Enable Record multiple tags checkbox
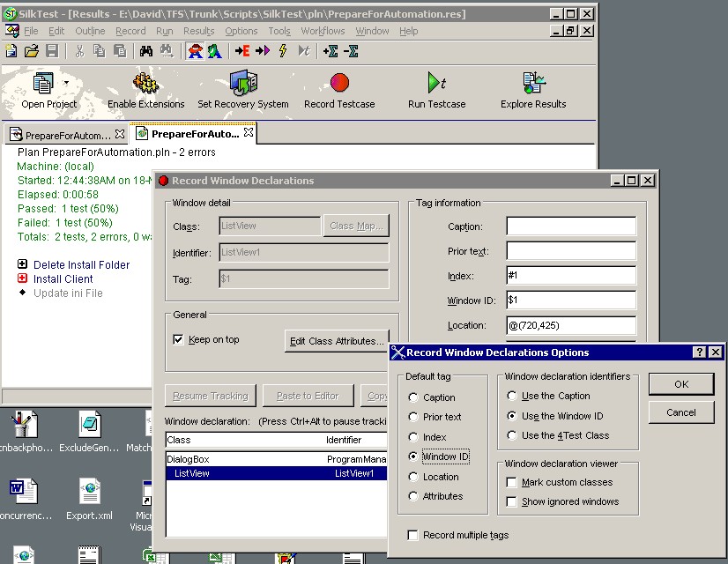Image resolution: width=728 pixels, height=564 pixels. 412,535
